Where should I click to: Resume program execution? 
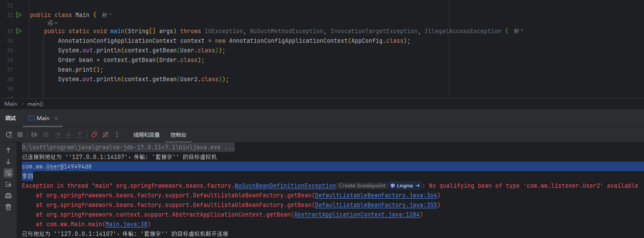click(34, 135)
